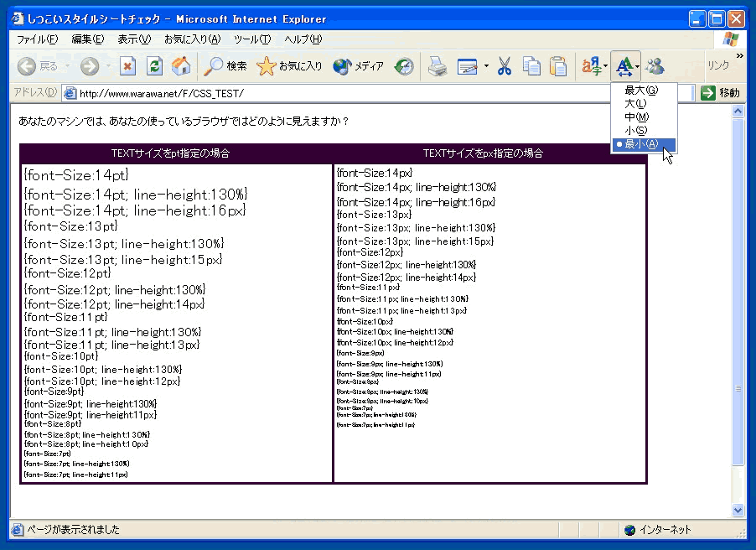Open the Search (検索) toolbar button

point(225,66)
